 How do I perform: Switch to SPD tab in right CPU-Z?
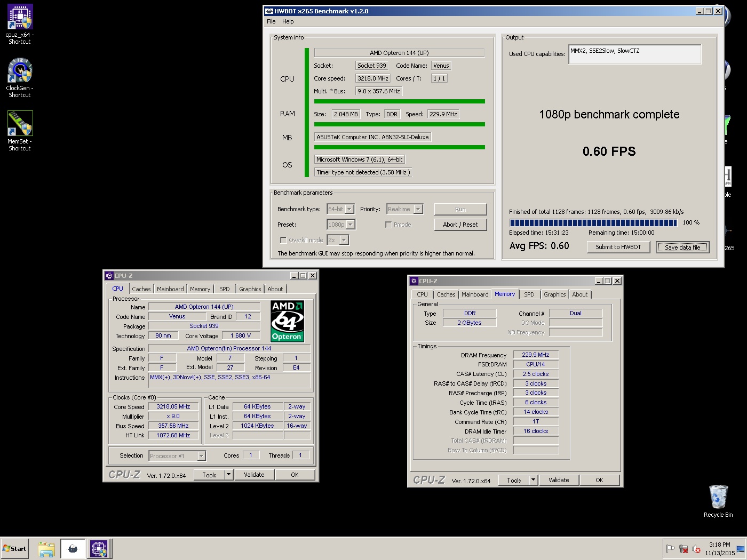click(529, 294)
